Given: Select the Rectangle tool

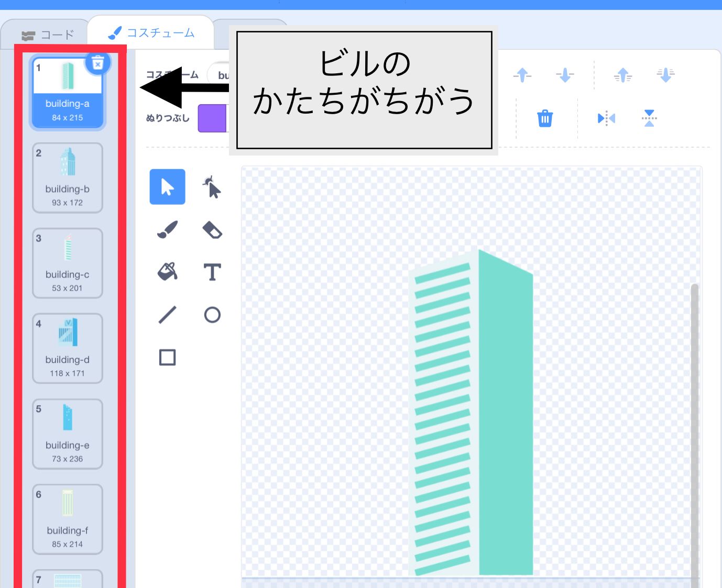Looking at the screenshot, I should pos(167,357).
